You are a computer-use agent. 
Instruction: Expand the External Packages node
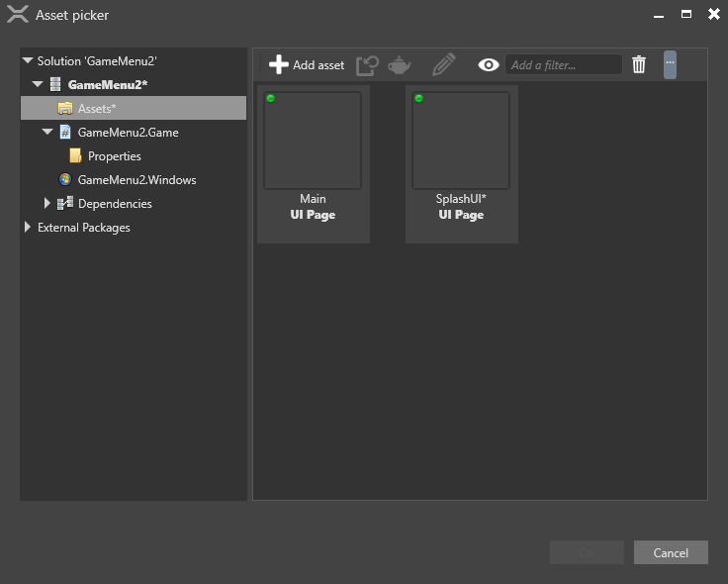click(28, 228)
